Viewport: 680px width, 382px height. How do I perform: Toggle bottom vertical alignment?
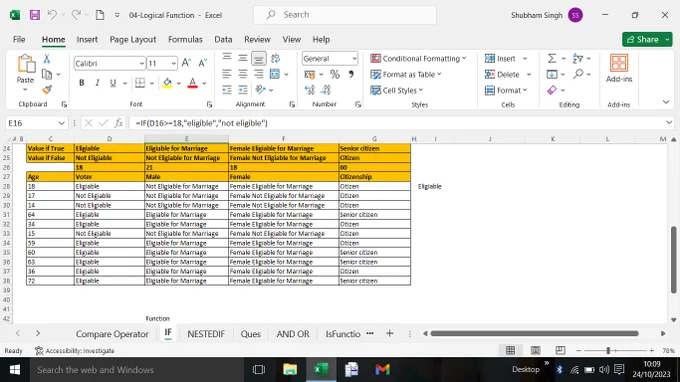point(259,59)
